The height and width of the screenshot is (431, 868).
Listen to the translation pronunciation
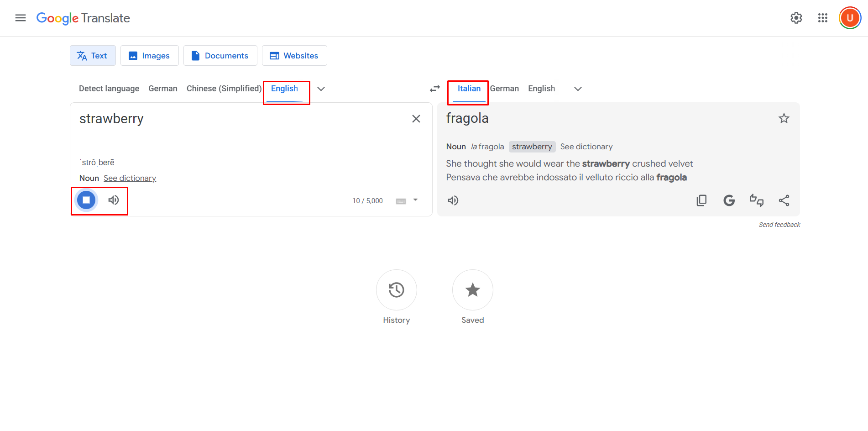coord(453,200)
